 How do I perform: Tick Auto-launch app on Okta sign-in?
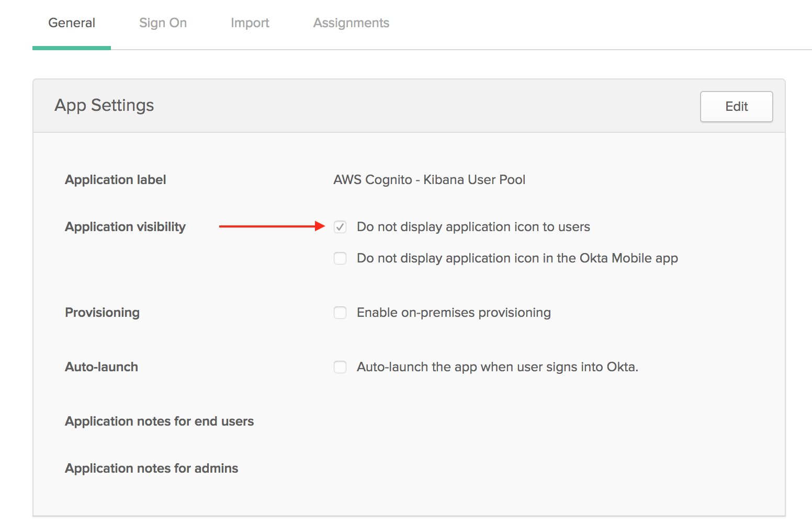[340, 367]
